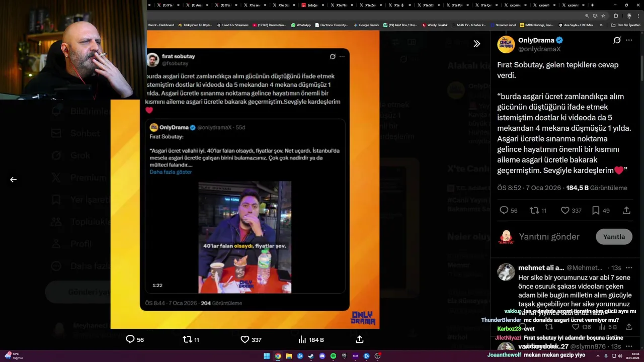Open Google Gemini bookmark
644x362 pixels.
[x=366, y=25]
